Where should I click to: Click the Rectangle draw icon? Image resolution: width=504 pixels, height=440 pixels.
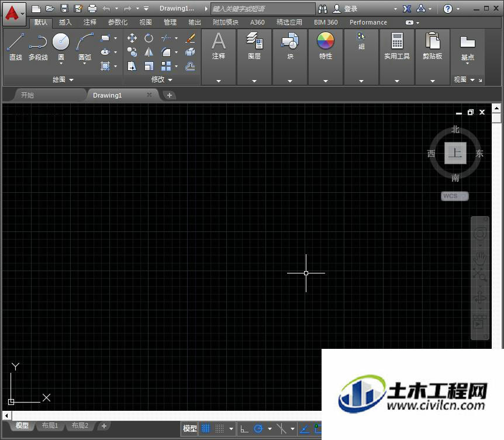105,38
